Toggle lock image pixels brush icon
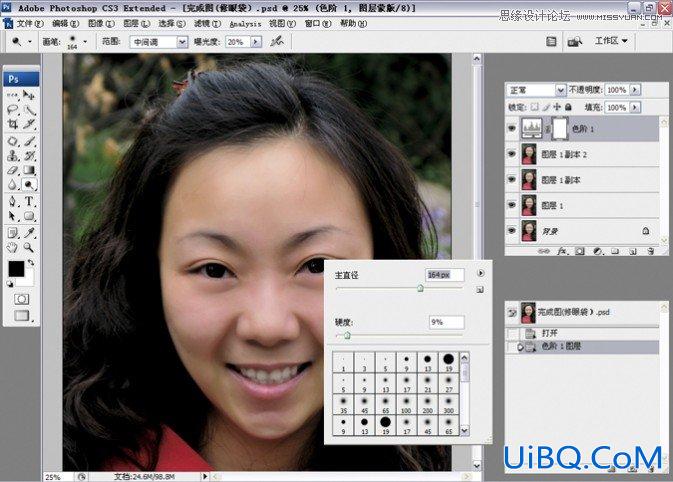This screenshot has height=482, width=673. coord(546,107)
